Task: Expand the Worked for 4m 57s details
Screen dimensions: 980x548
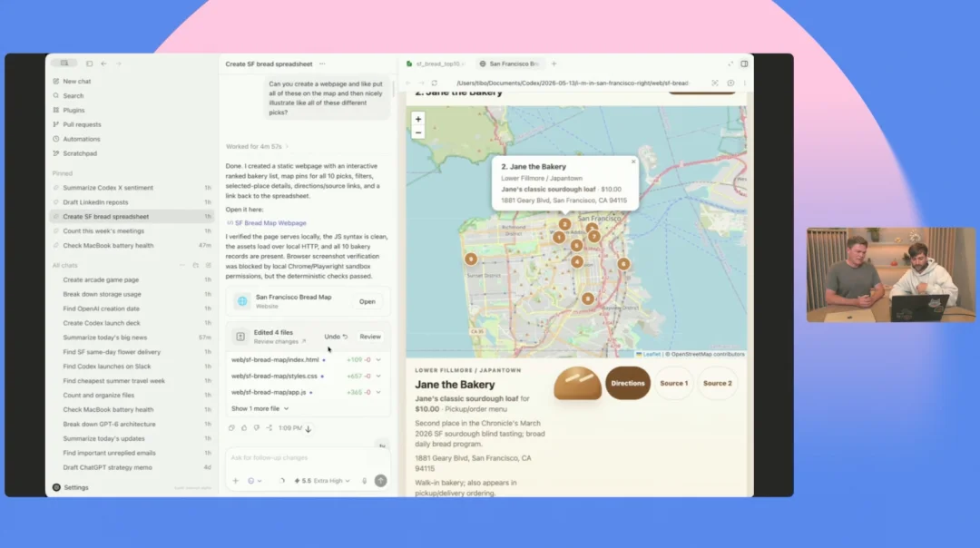Action: click(257, 147)
